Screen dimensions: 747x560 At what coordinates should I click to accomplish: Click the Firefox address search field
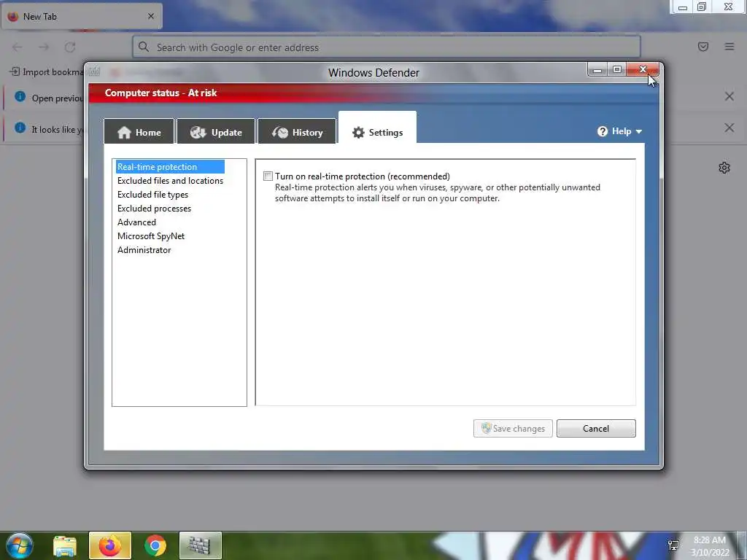click(x=387, y=47)
